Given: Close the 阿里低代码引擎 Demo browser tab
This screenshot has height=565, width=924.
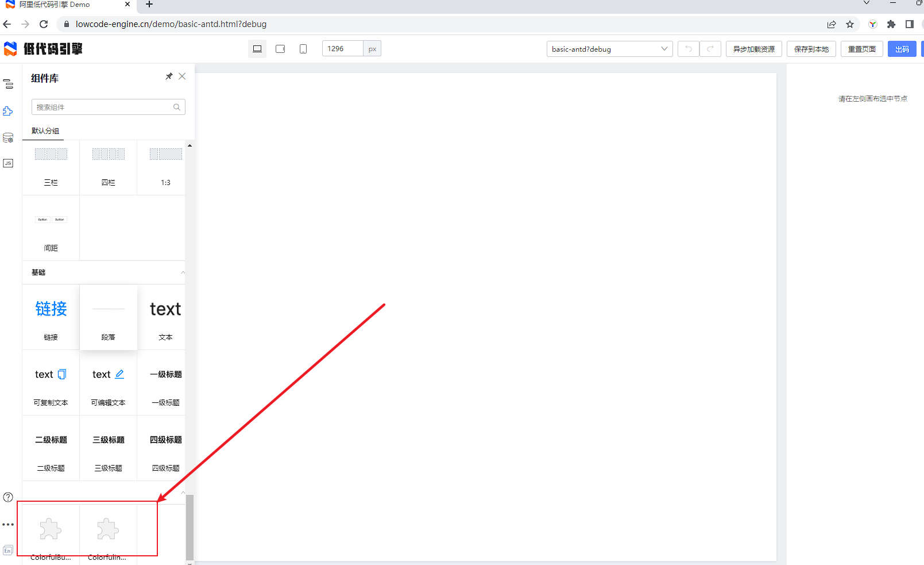Looking at the screenshot, I should 127,4.
